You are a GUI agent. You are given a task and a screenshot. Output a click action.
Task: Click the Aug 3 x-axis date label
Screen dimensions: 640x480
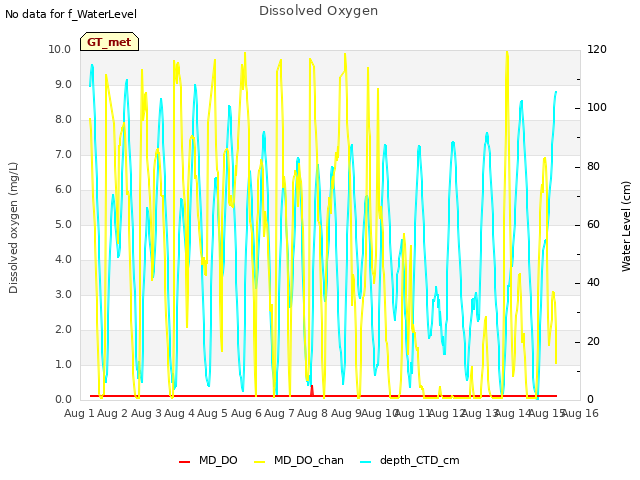coord(146,413)
